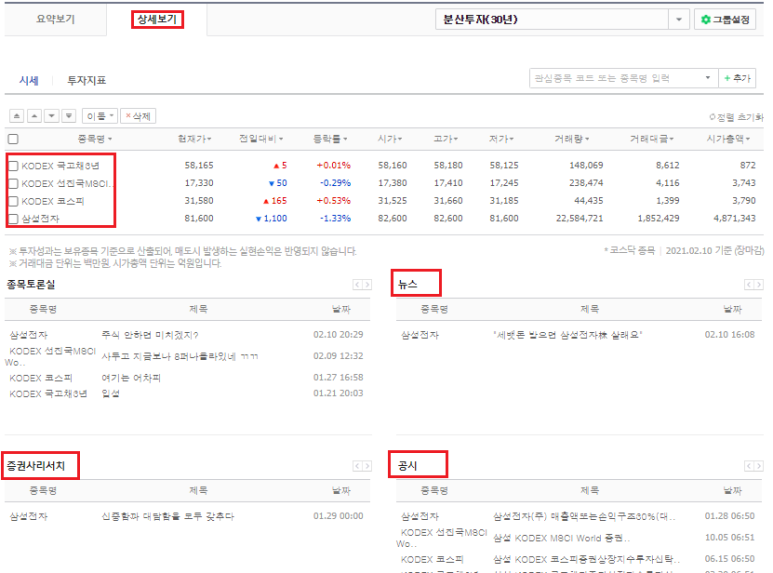Viewport: 773px width, 573px height.
Task: Sort by 전일대비 column header
Action: point(261,139)
